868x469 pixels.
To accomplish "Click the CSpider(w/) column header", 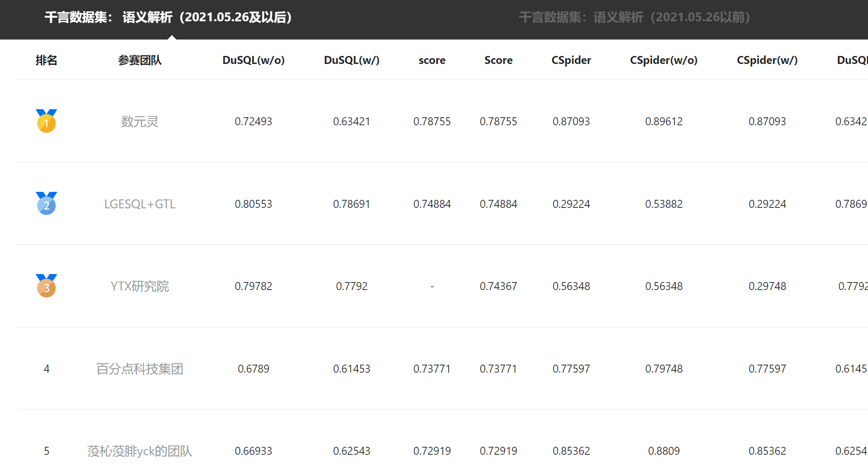I will [767, 60].
